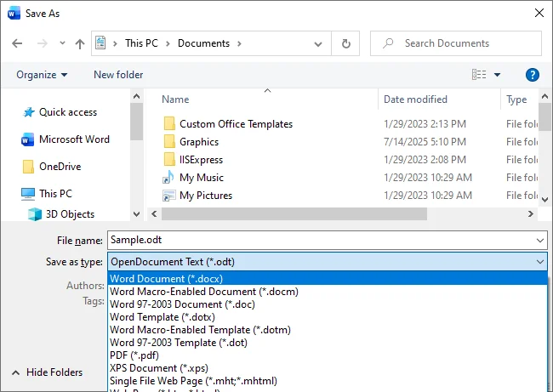This screenshot has height=392, width=553.
Task: Open the Organize dropdown menu
Action: [42, 75]
